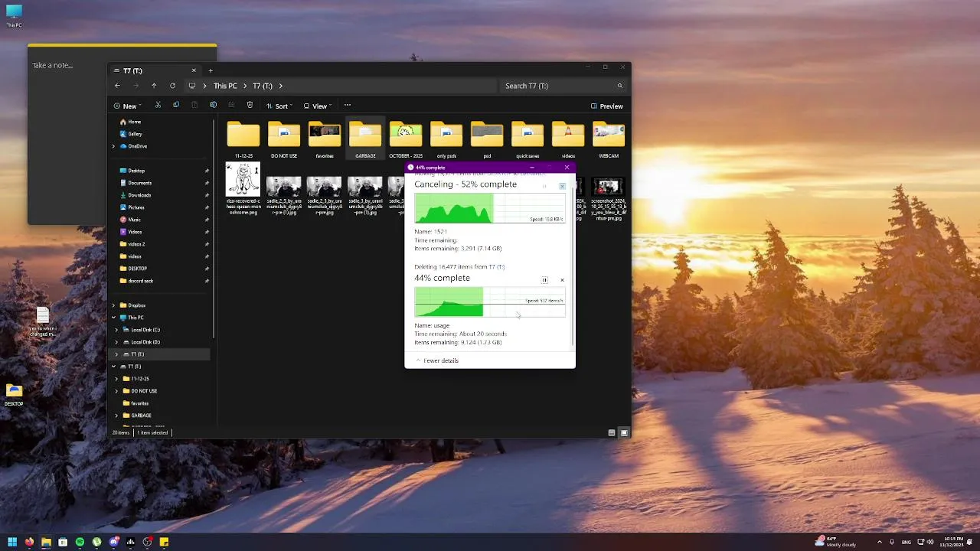Open the weather widget in taskbar
Screen dimensions: 980x551
point(835,542)
